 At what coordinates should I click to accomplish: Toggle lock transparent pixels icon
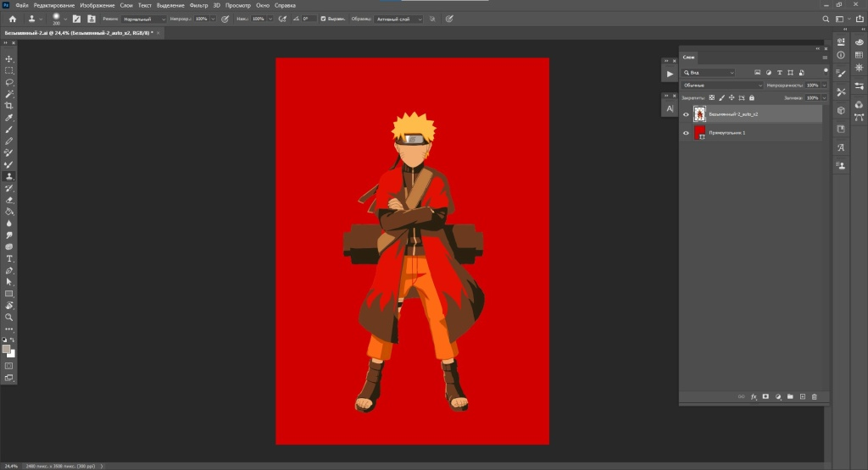[x=712, y=98]
